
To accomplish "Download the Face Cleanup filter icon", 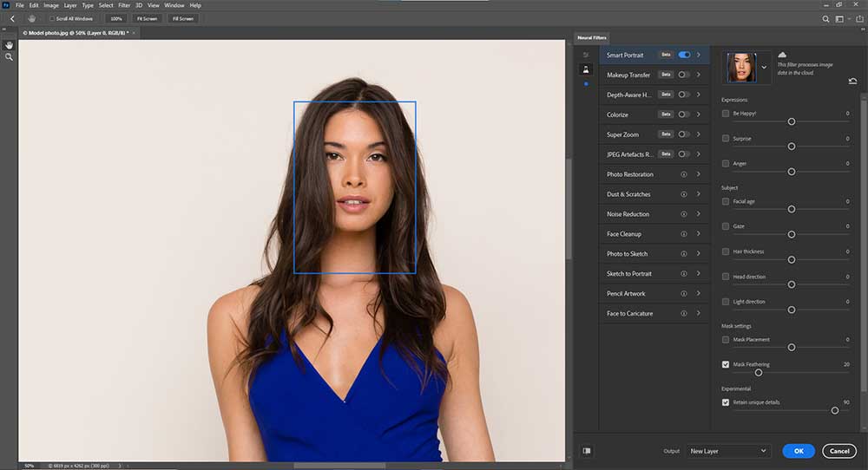I will coord(684,234).
